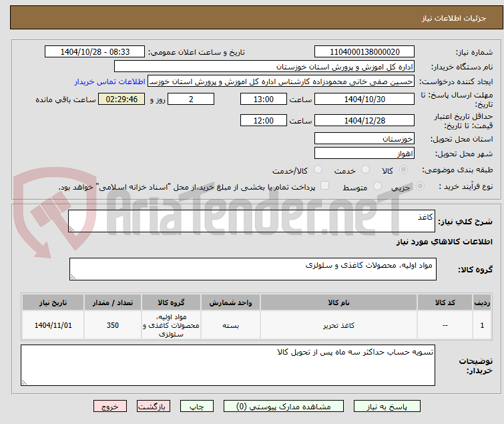504x424 pixels.
Task: Click the خروج exit button
Action: pyautogui.click(x=110, y=406)
